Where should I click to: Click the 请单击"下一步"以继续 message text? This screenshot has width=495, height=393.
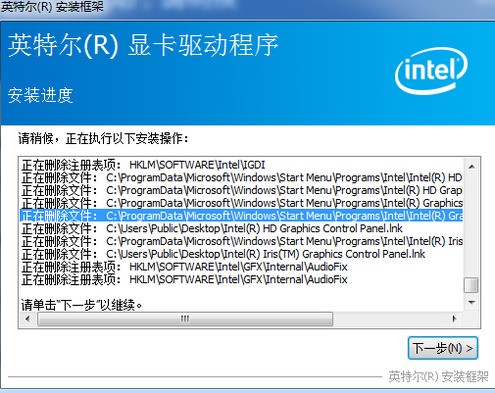coord(82,305)
